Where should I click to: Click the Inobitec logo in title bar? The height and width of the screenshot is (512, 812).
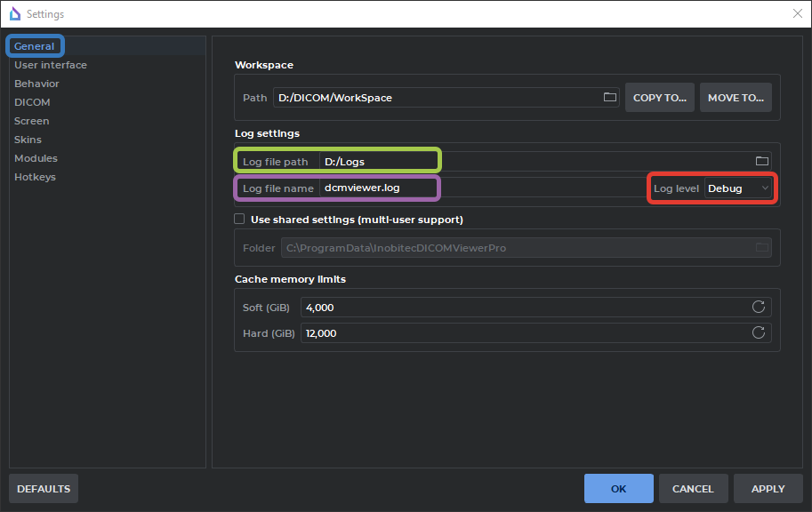pyautogui.click(x=14, y=13)
